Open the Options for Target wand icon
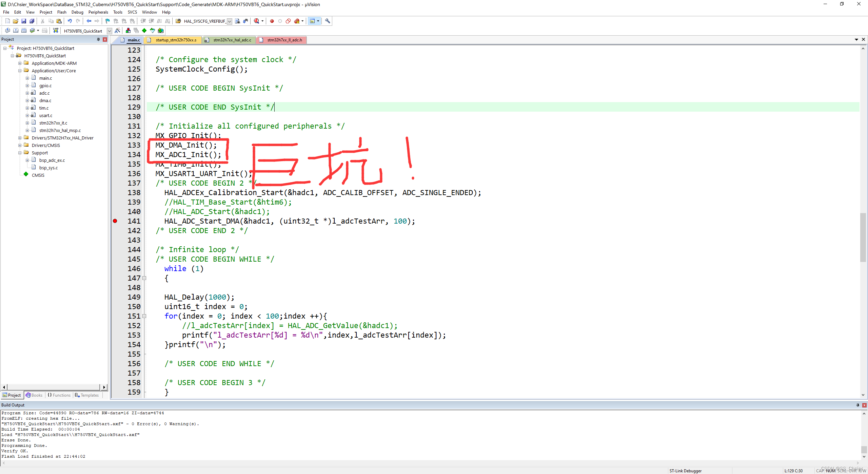Screen dimensions: 868x474 click(117, 31)
